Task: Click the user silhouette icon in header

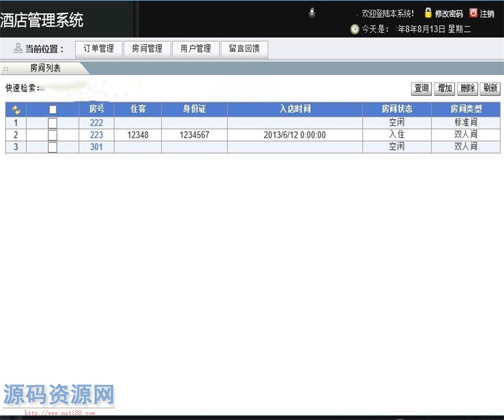Action: [x=312, y=13]
